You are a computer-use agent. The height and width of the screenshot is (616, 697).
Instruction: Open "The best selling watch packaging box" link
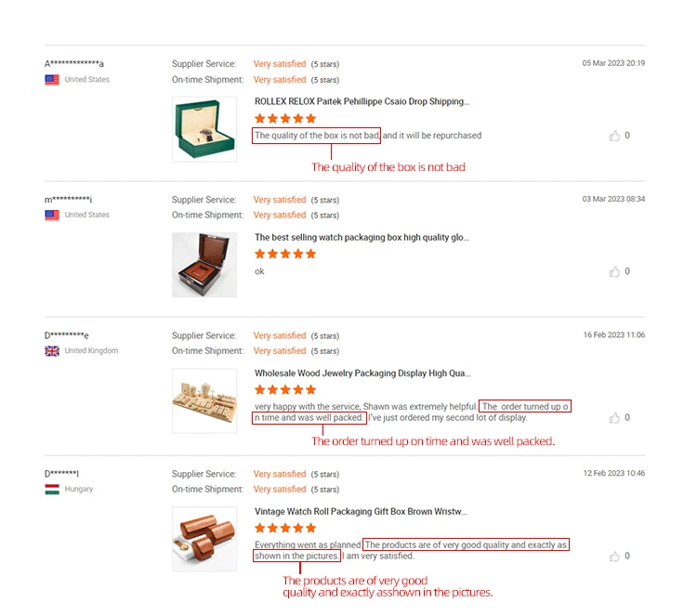point(362,237)
